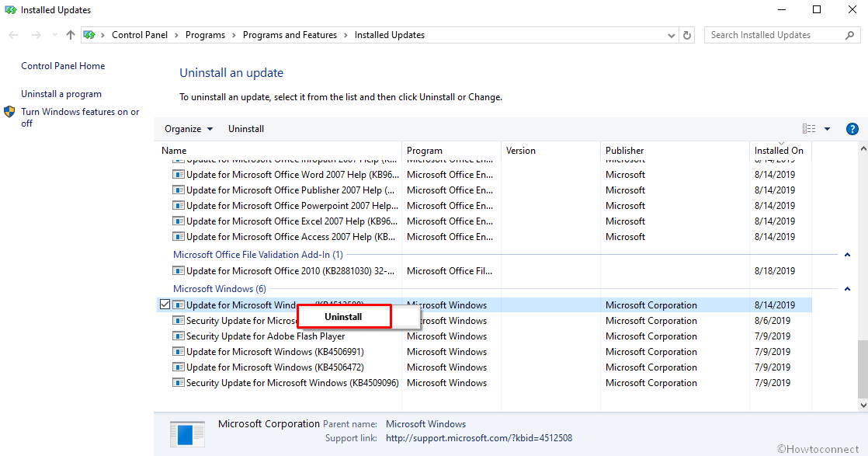Open recent locations dropdown arrow
This screenshot has height=456, width=868.
click(54, 35)
